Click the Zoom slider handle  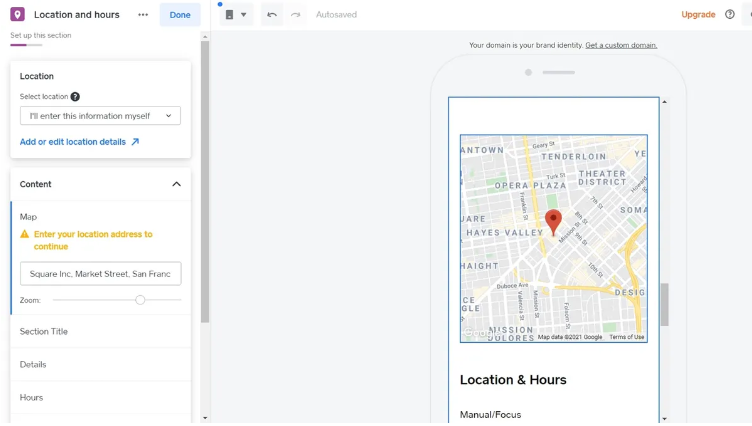click(140, 300)
